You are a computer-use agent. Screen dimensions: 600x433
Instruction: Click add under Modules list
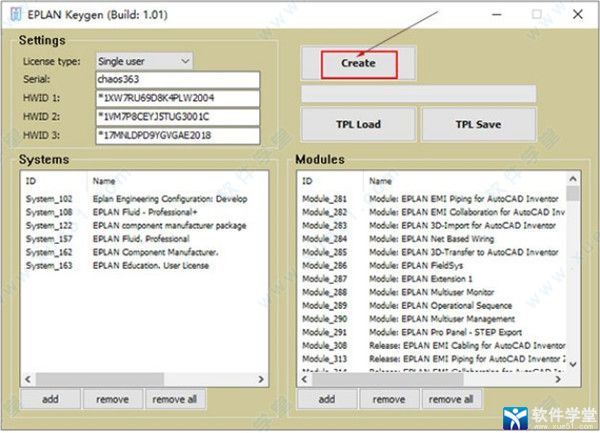tap(327, 399)
